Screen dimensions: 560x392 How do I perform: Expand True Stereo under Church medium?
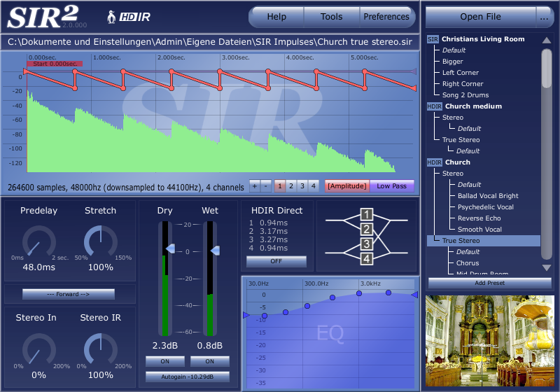point(461,140)
